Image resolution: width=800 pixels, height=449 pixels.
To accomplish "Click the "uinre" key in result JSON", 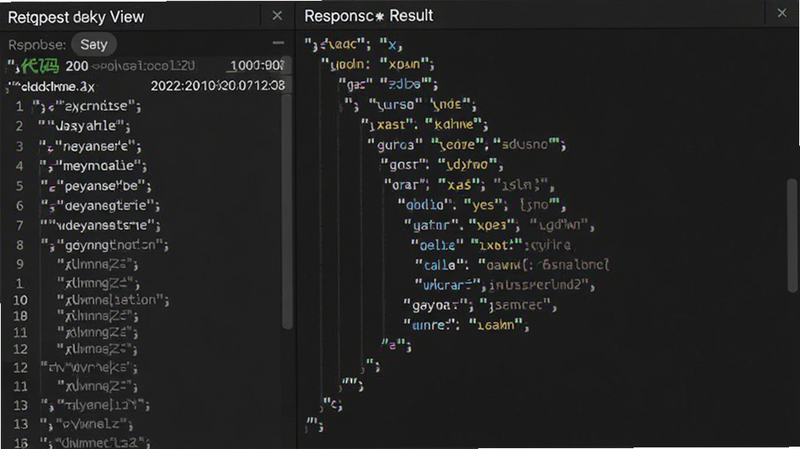I will click(431, 325).
